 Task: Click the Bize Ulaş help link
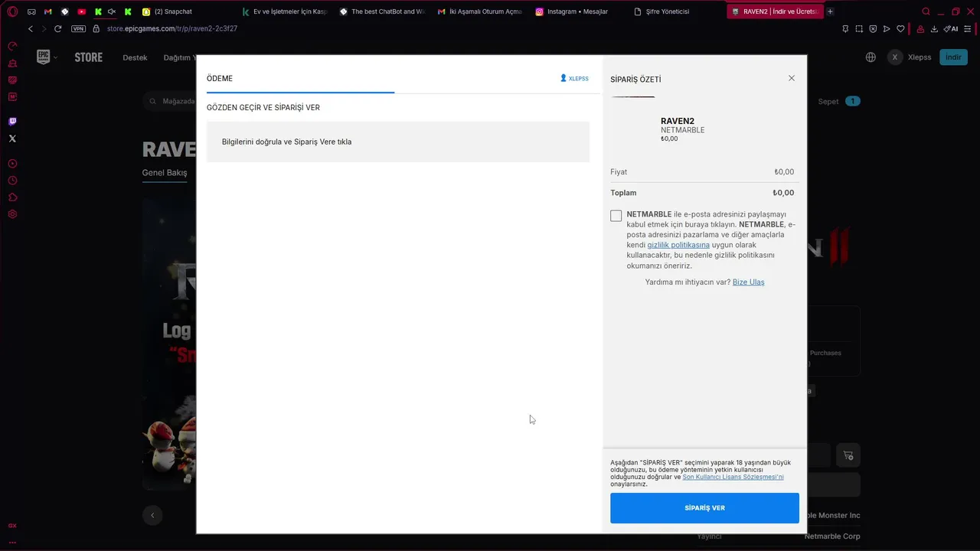click(x=748, y=282)
